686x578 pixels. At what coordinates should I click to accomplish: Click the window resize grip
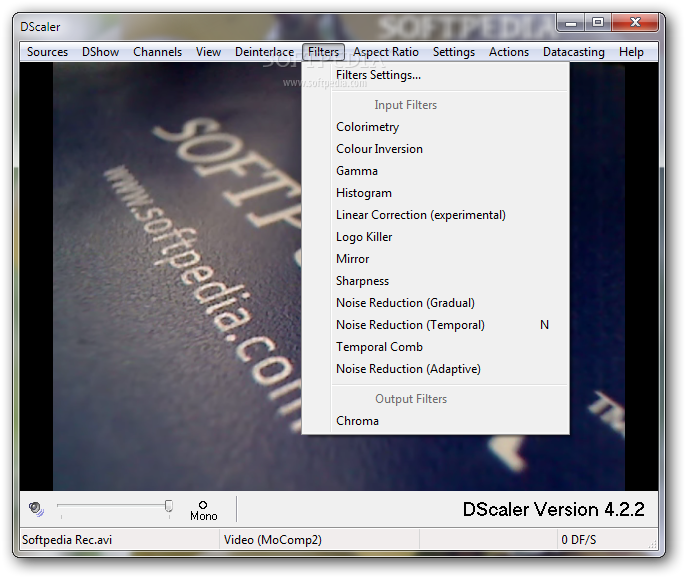click(652, 544)
